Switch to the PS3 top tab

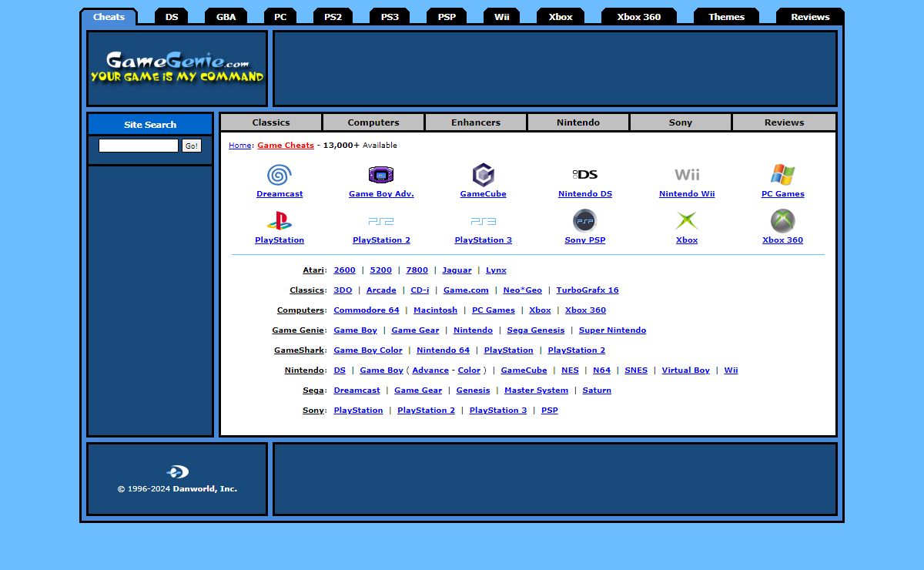[x=390, y=17]
